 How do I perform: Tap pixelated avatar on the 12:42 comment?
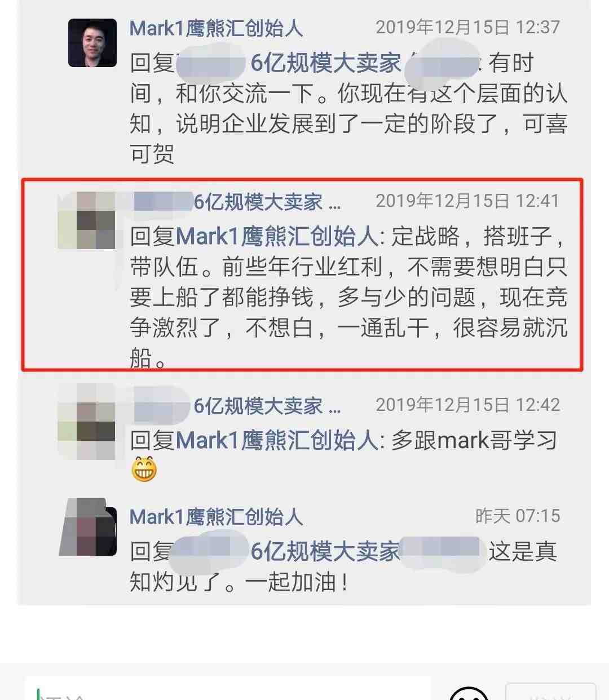(87, 422)
